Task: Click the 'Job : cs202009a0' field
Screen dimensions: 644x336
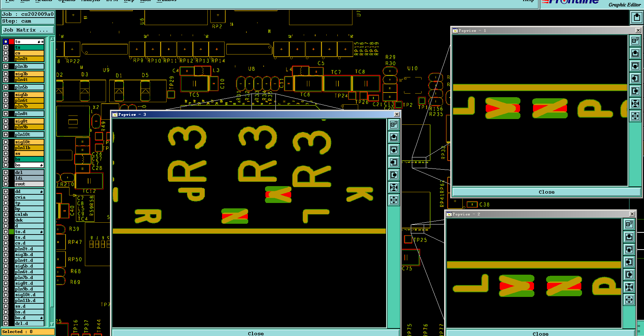Action: click(28, 14)
